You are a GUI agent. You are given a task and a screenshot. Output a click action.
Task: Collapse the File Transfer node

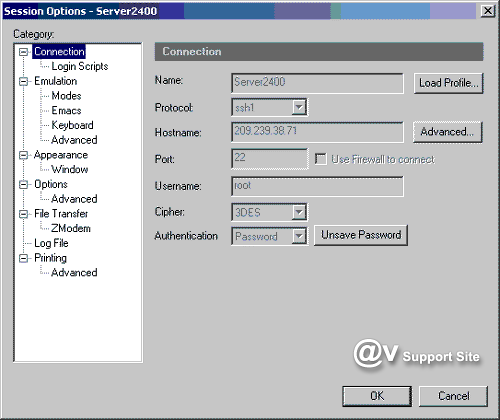click(x=23, y=214)
